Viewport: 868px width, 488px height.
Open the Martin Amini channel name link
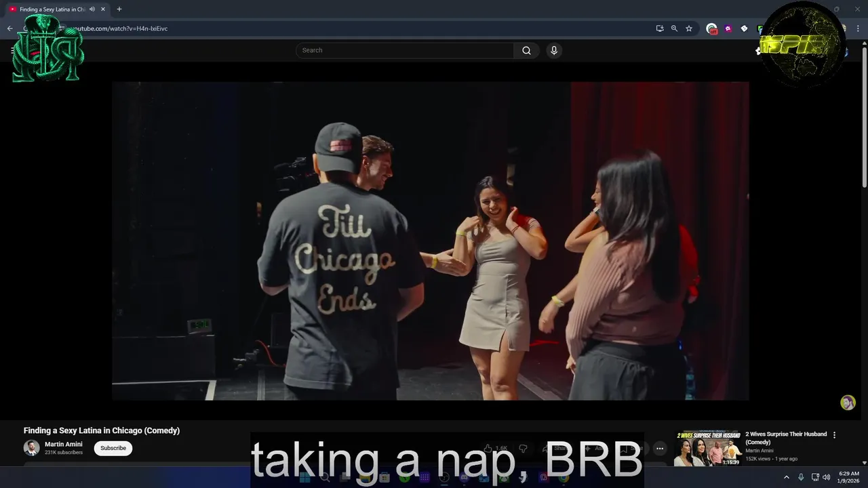pos(64,445)
